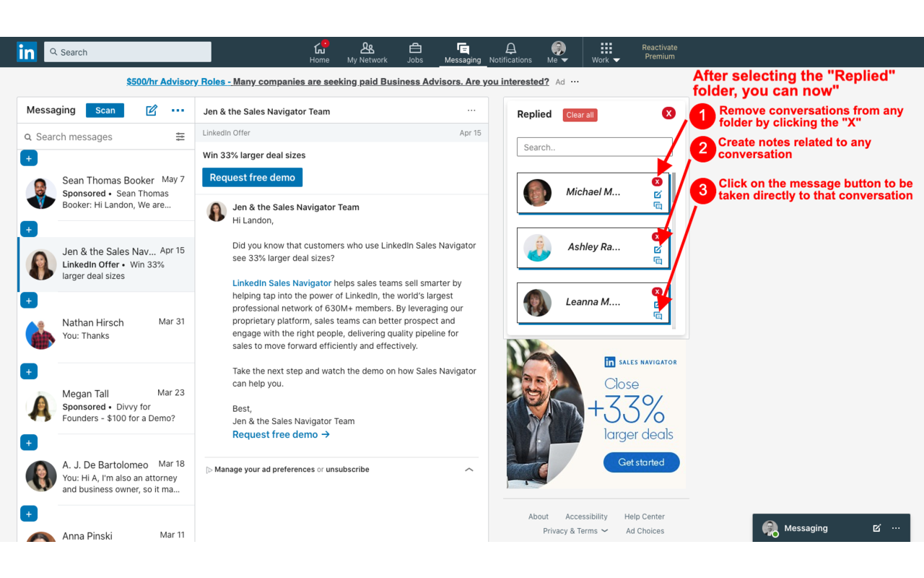924x578 pixels.
Task: Open Megan Tall sponsored conversation
Action: pos(106,407)
